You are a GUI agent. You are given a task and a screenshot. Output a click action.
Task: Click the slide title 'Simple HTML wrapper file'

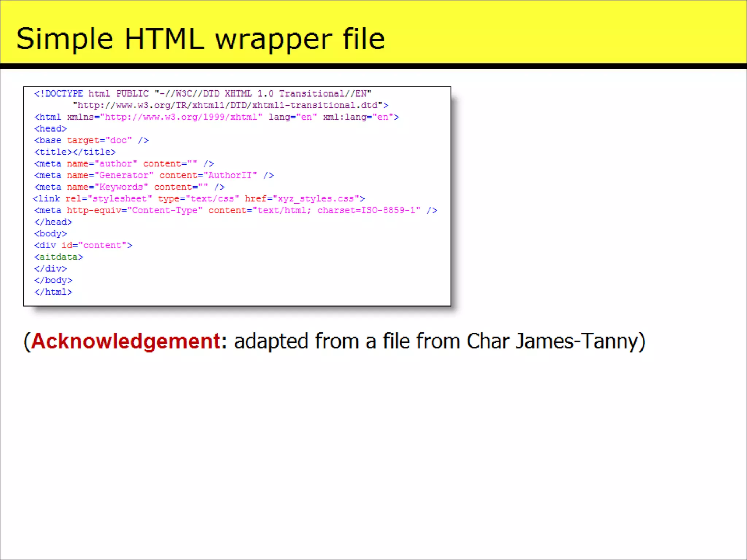(x=201, y=39)
